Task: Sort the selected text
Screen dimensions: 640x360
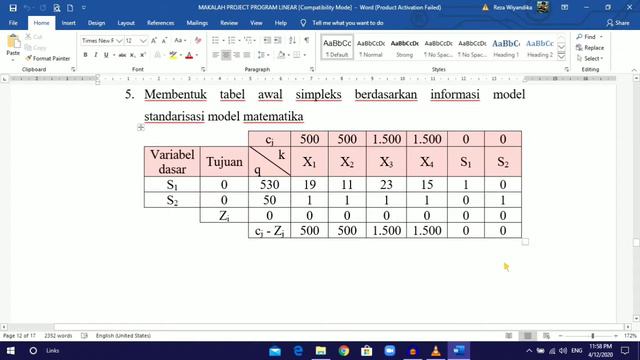Action: [292, 40]
